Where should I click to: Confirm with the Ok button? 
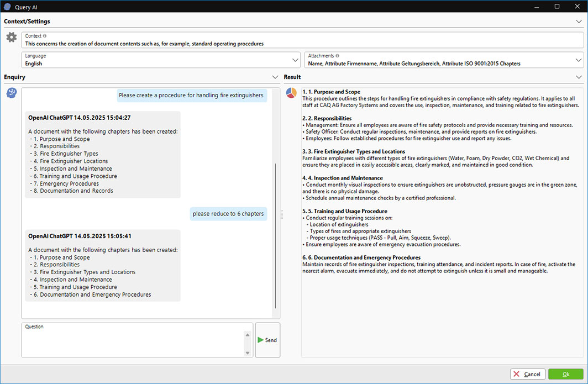point(565,374)
